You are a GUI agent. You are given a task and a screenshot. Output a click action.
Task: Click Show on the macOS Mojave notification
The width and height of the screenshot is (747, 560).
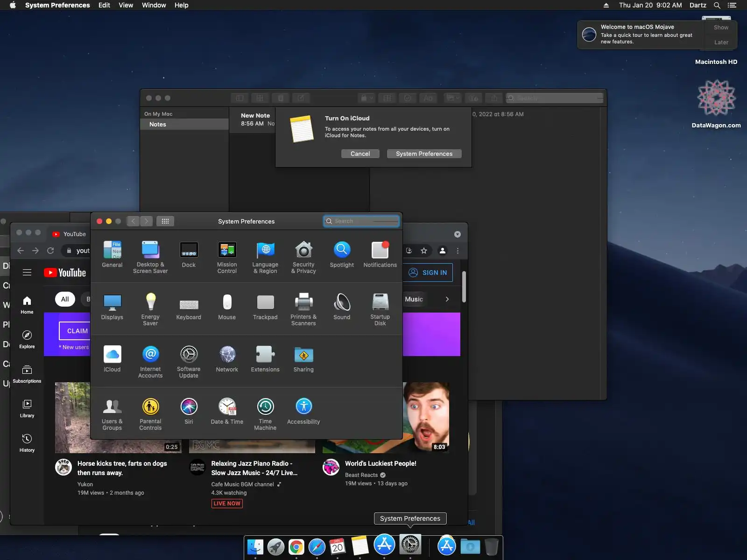(x=721, y=28)
